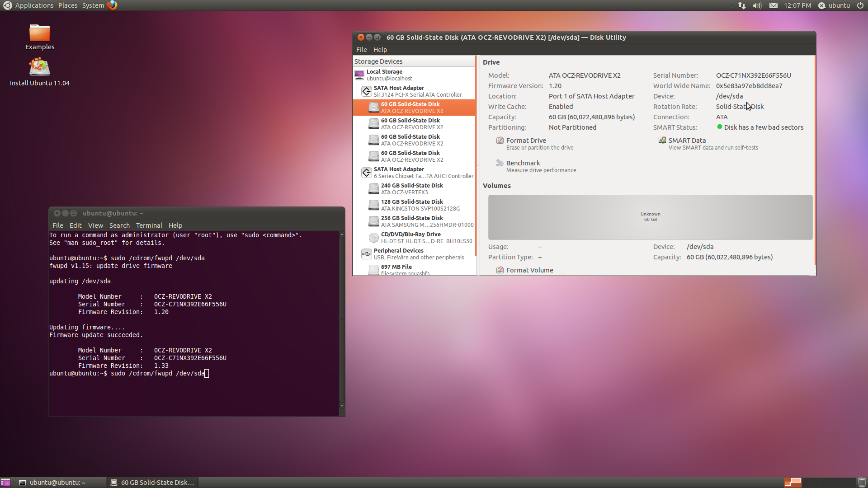This screenshot has width=868, height=488.
Task: Click the Local Storage computer icon
Action: click(x=359, y=75)
